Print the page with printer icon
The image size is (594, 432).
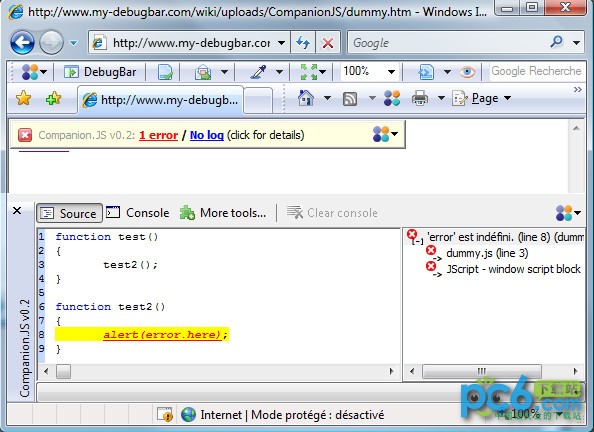[420, 99]
